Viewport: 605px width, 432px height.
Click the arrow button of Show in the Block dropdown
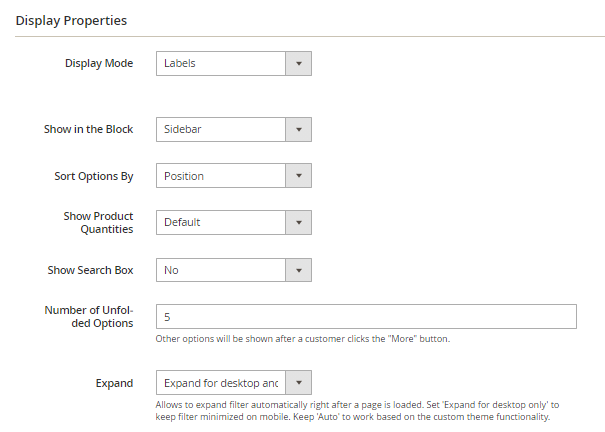[299, 129]
